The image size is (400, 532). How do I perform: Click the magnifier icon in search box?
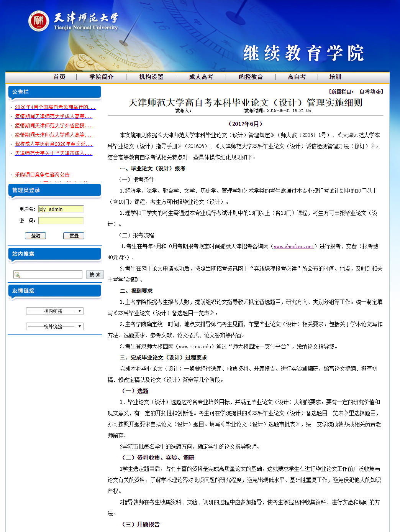(18, 274)
